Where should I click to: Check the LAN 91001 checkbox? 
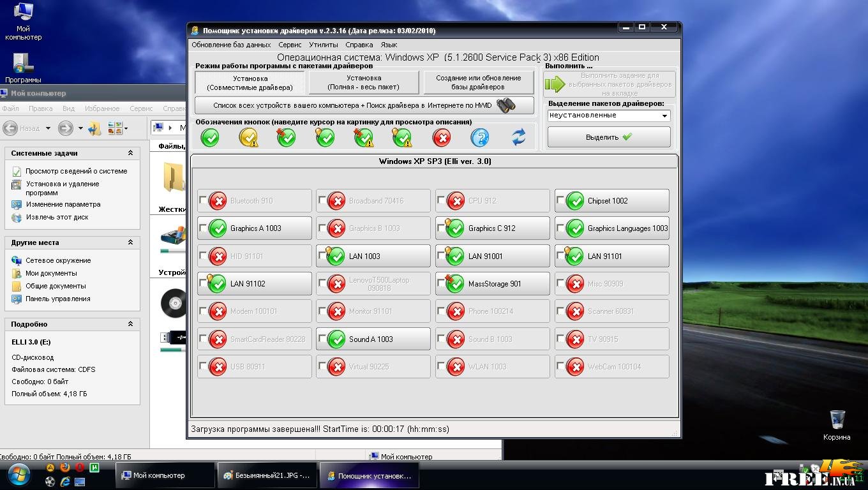[x=441, y=256]
